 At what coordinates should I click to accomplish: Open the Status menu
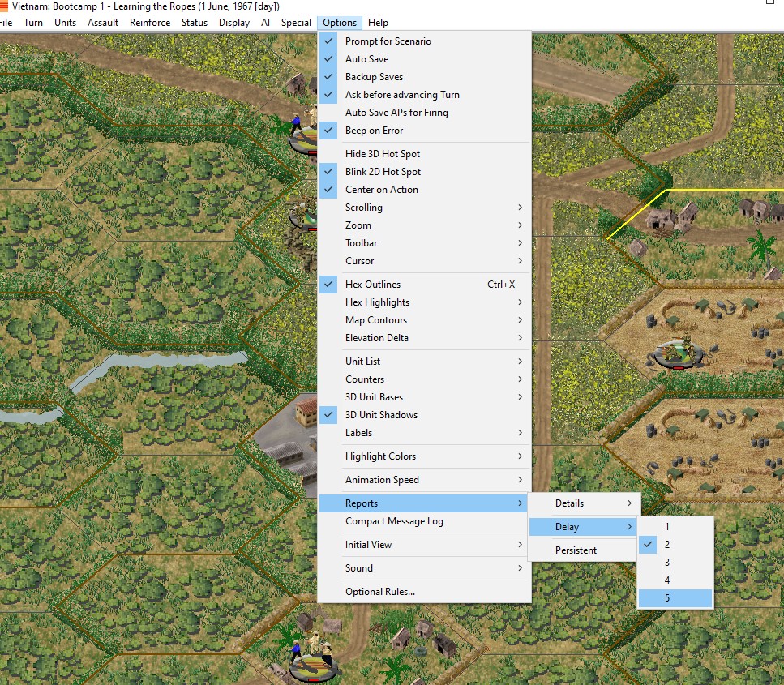point(195,23)
